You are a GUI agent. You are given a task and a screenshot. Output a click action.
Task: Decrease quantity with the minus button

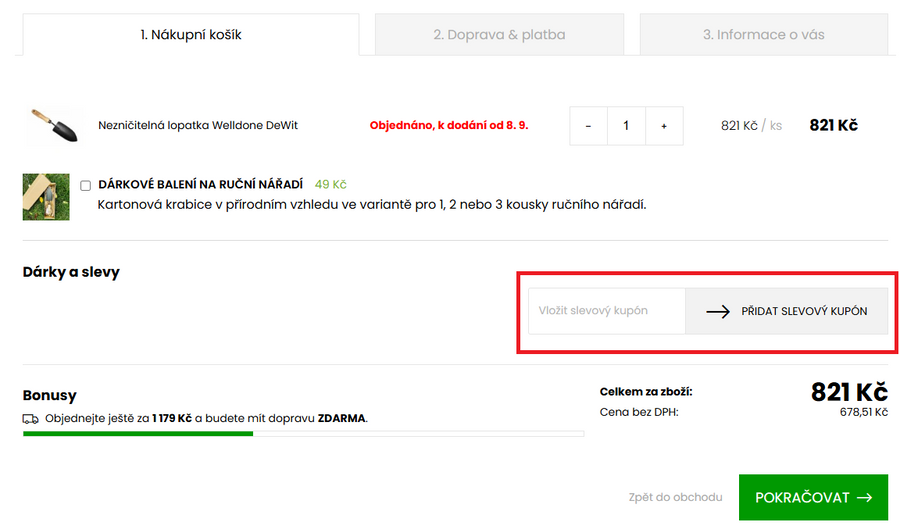point(588,126)
